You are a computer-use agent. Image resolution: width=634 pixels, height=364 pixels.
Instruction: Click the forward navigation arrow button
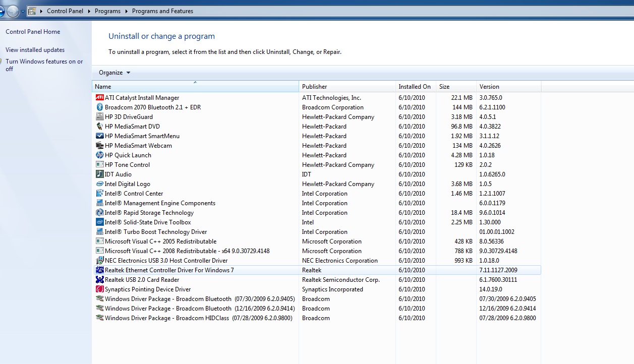click(13, 11)
